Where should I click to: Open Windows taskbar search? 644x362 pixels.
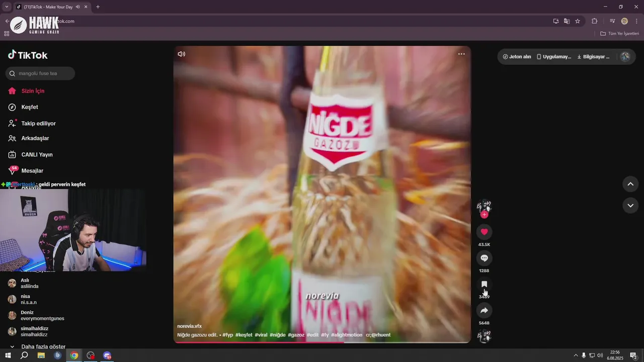coord(24,355)
